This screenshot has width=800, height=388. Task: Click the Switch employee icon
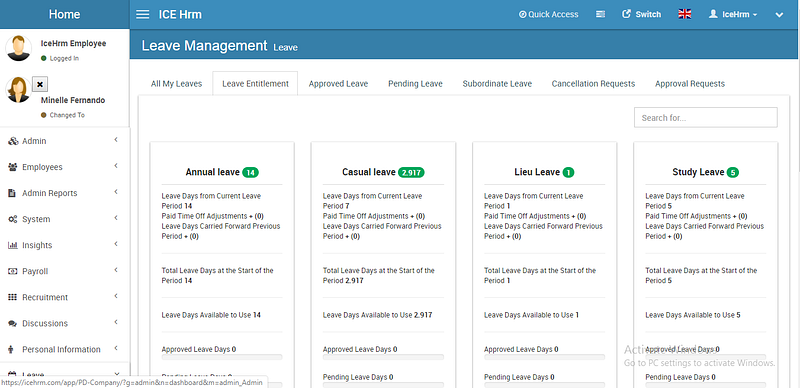(x=627, y=14)
